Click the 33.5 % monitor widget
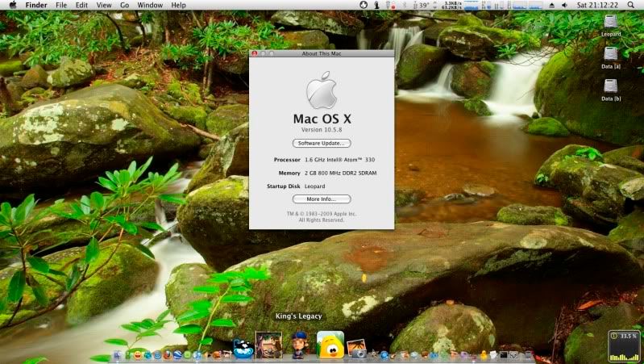This screenshot has height=364, width=644. pyautogui.click(x=625, y=347)
